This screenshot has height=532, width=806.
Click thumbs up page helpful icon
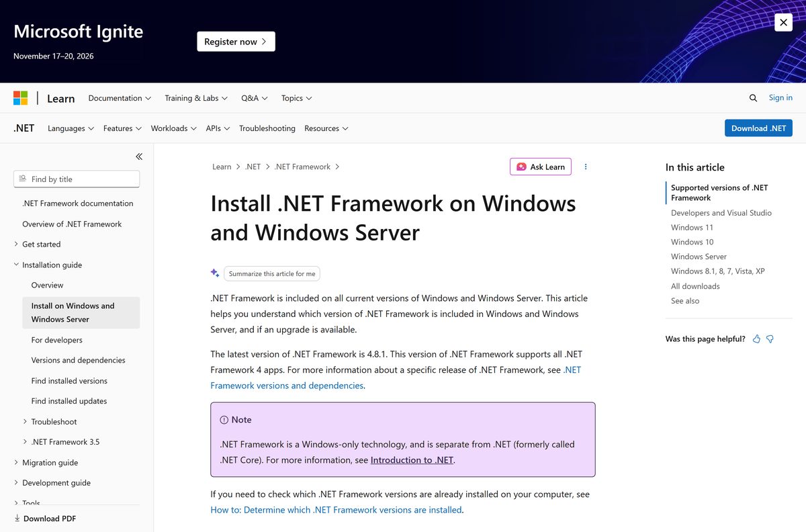[756, 339]
